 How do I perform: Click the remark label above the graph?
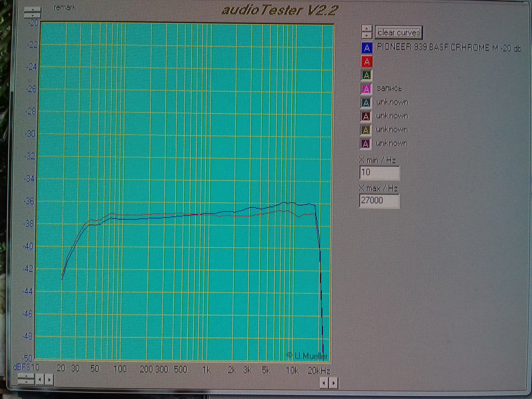(x=65, y=8)
